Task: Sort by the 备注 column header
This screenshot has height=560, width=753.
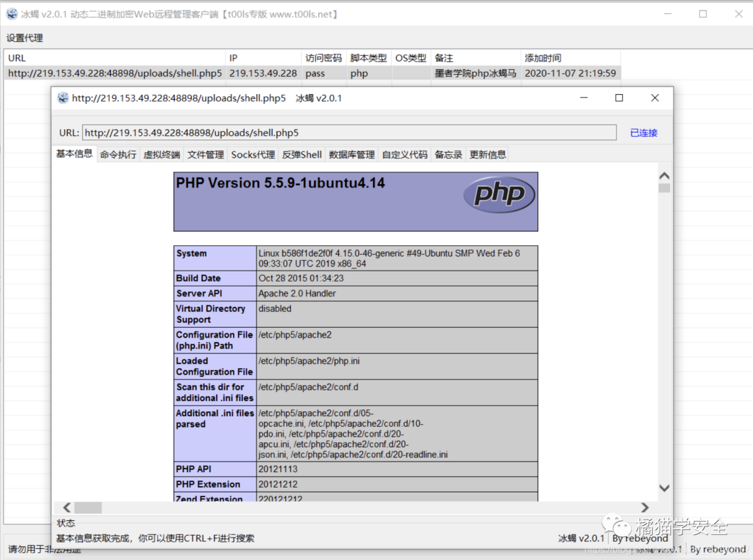Action: tap(476, 58)
